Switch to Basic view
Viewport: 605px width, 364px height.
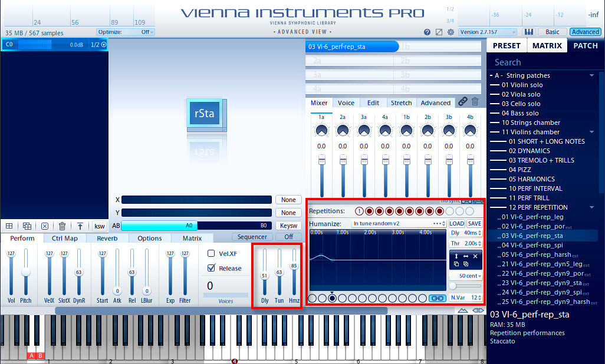pyautogui.click(x=552, y=32)
